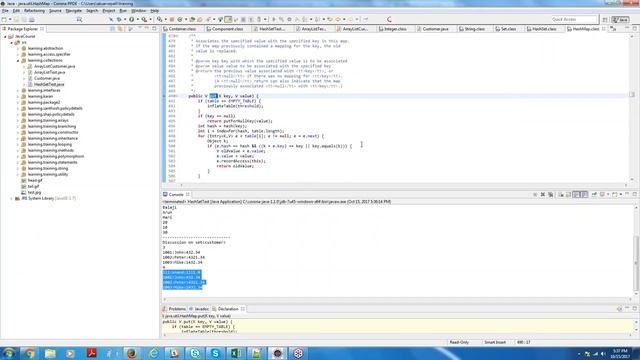Select ArrayListCustomer.java in Package Explorer
Viewport: 640px width, 360px height.
pos(54,67)
